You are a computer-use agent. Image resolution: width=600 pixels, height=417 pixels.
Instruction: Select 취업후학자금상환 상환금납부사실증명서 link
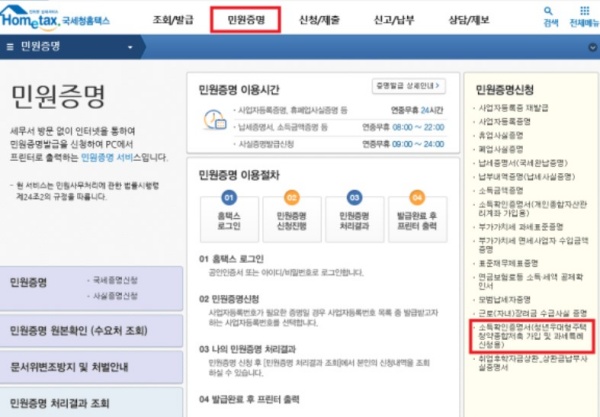[532, 363]
